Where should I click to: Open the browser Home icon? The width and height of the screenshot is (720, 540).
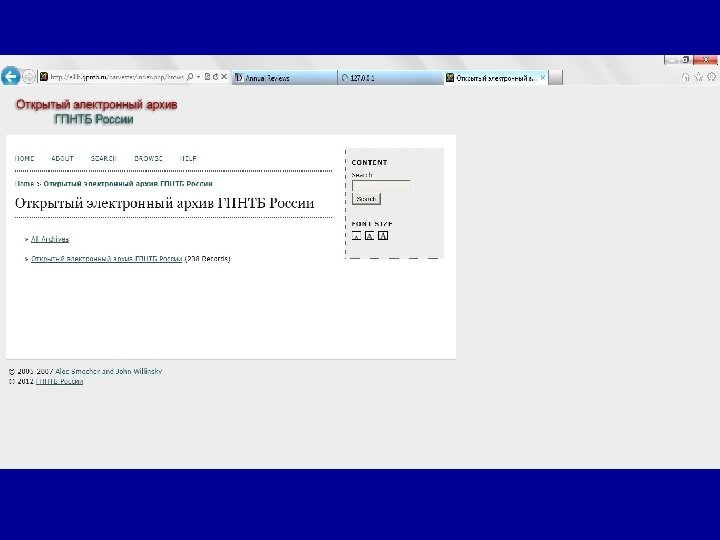click(x=686, y=77)
